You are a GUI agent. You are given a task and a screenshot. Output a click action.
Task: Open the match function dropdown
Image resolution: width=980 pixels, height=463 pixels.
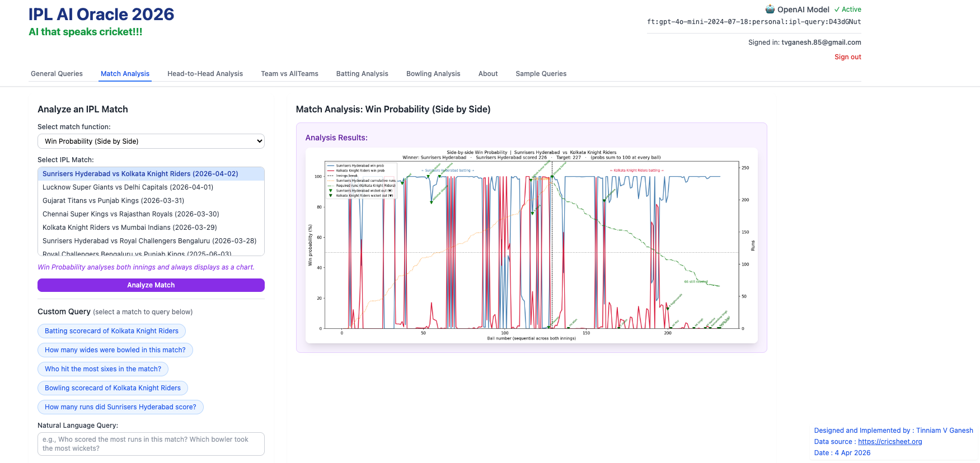[x=151, y=141]
